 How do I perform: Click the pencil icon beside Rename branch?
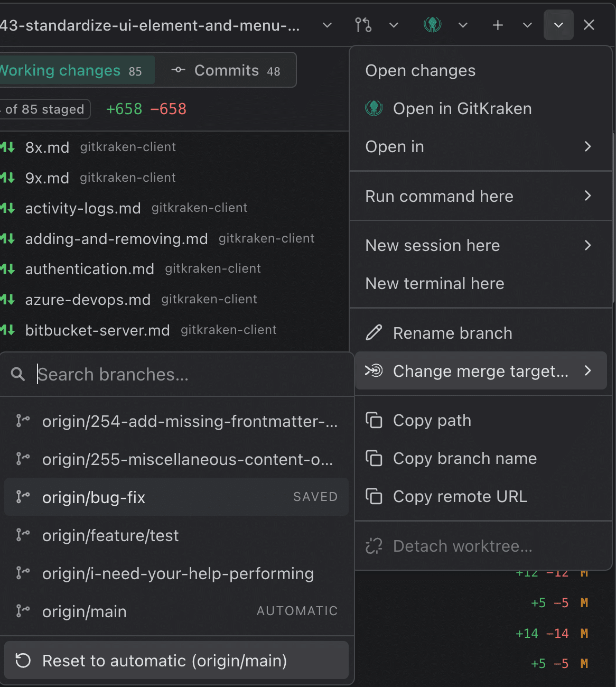[x=374, y=333]
